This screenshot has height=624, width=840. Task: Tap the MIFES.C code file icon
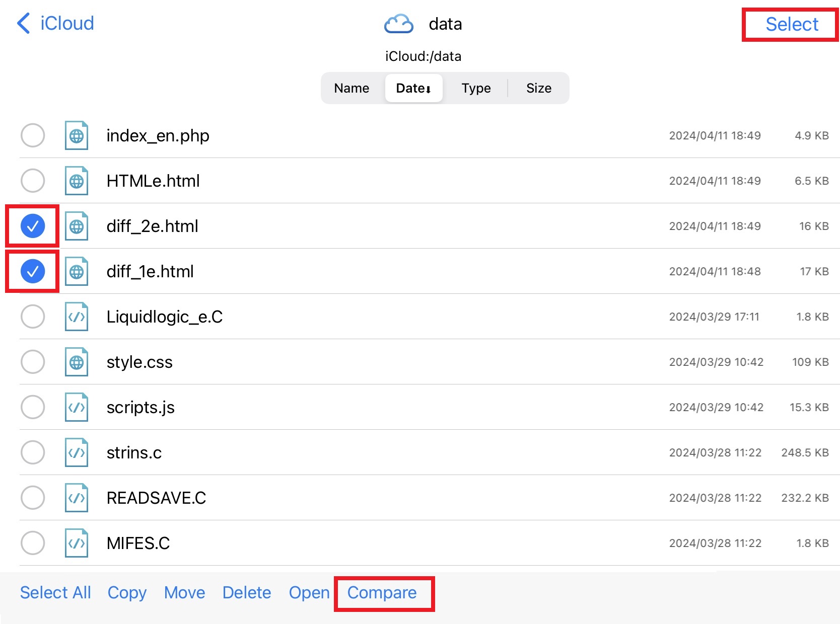77,543
